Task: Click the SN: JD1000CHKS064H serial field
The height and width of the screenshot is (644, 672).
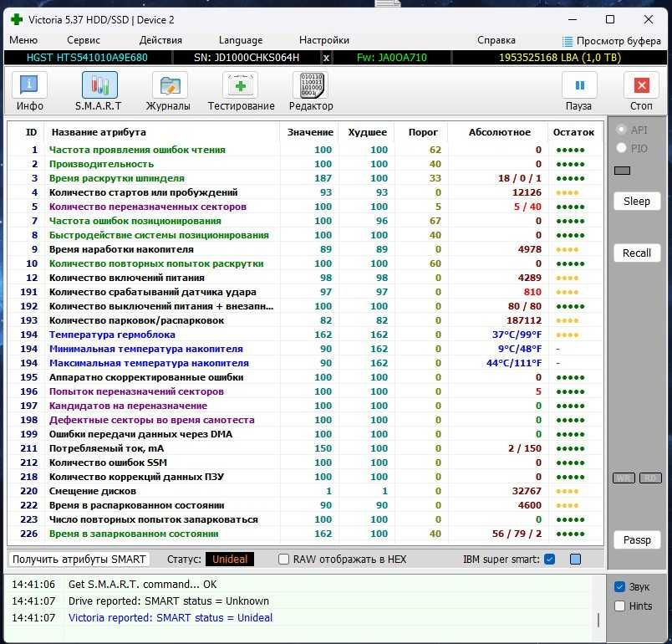Action: 247,58
